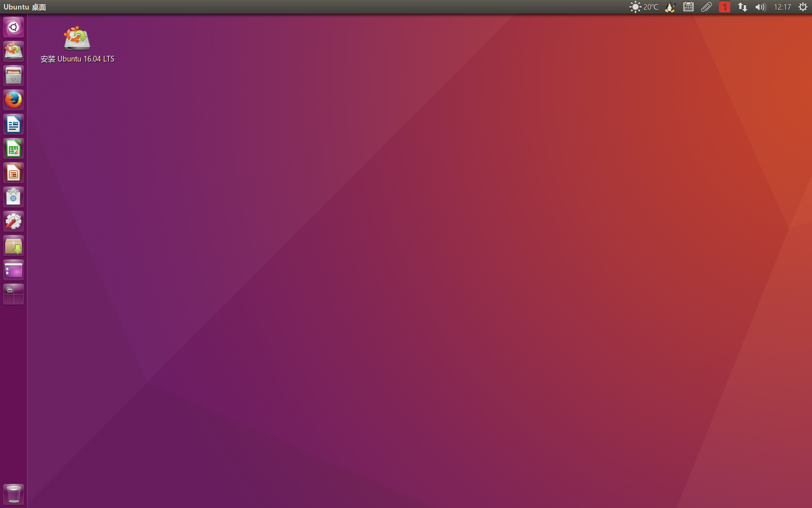
Task: Open System Settings wrench and gear
Action: (x=14, y=221)
